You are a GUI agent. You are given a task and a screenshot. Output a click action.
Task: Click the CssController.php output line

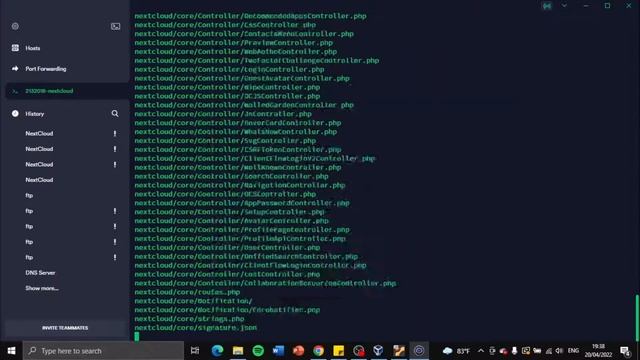[225, 25]
